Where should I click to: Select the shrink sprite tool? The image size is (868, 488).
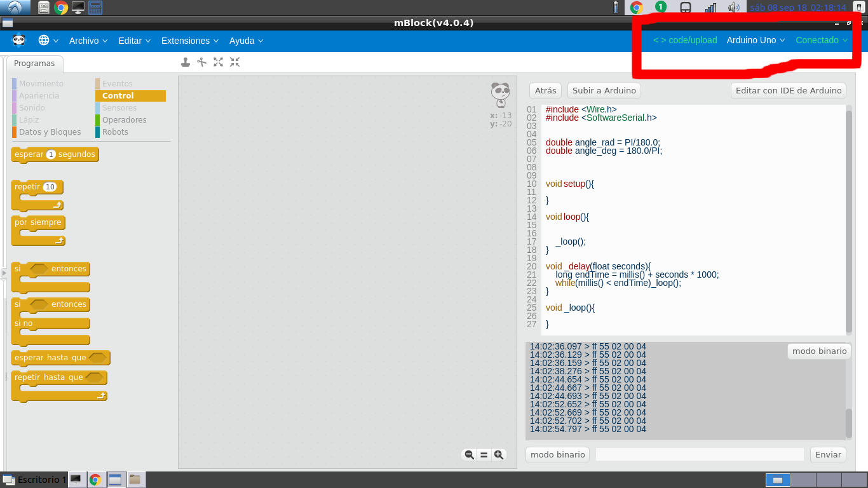(x=235, y=62)
